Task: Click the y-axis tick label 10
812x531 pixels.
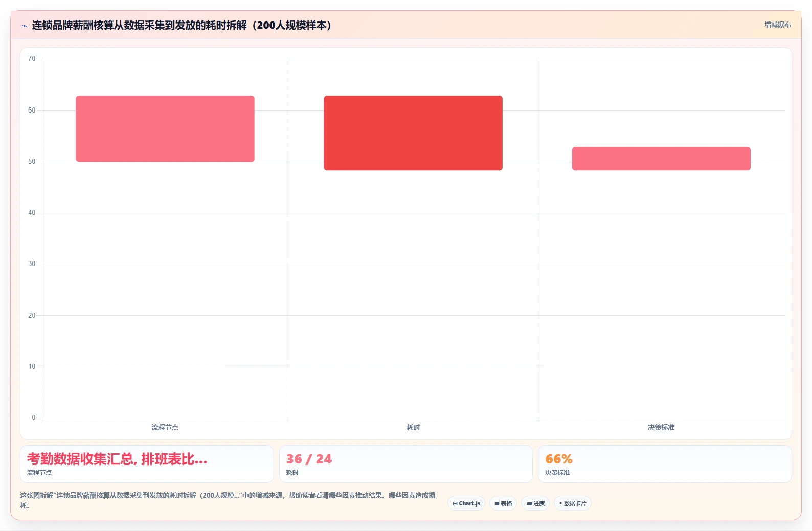Action: click(32, 367)
